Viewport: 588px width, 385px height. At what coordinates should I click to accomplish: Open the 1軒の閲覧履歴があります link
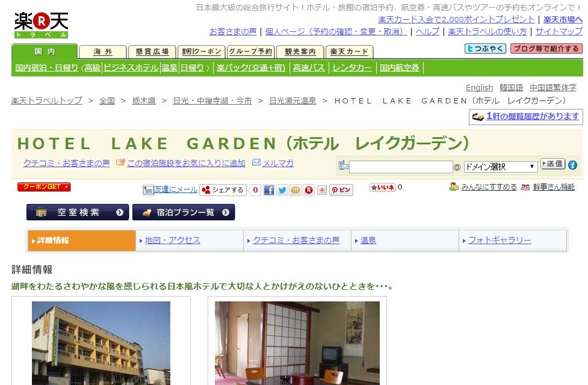tap(533, 116)
